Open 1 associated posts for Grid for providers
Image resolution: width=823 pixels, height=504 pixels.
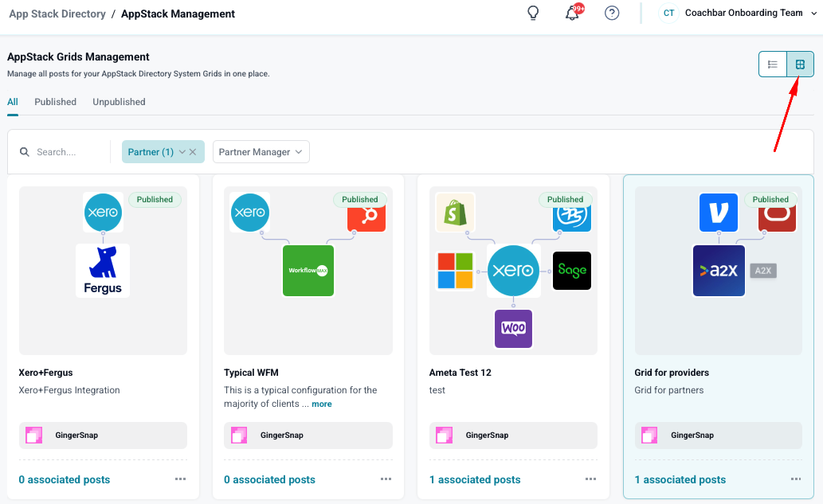680,479
